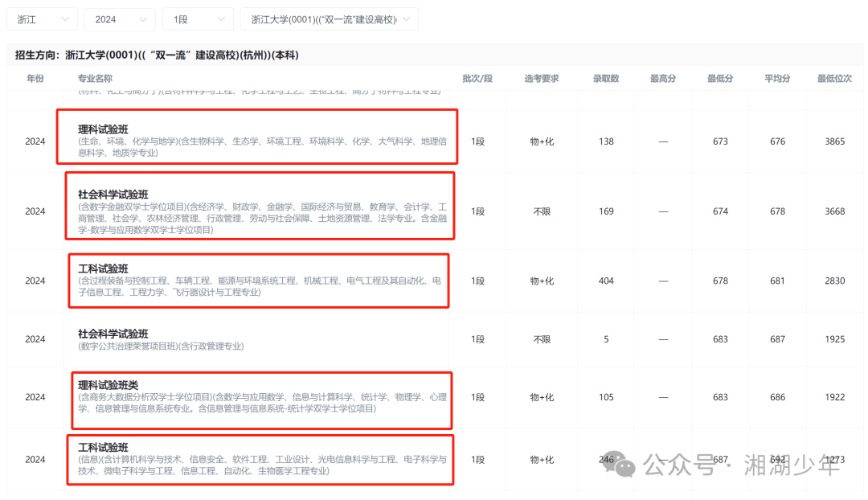This screenshot has width=868, height=500.
Task: Click the admission count 105
Action: pos(606,397)
